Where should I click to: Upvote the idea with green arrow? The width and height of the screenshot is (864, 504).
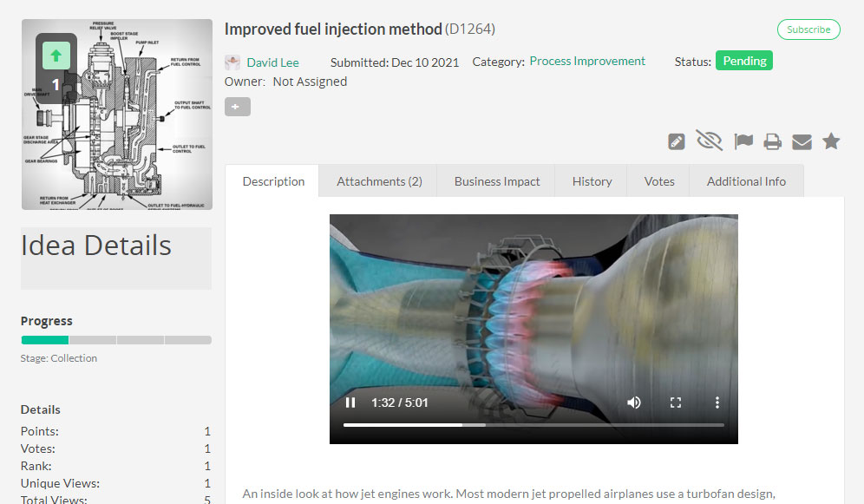[x=56, y=55]
